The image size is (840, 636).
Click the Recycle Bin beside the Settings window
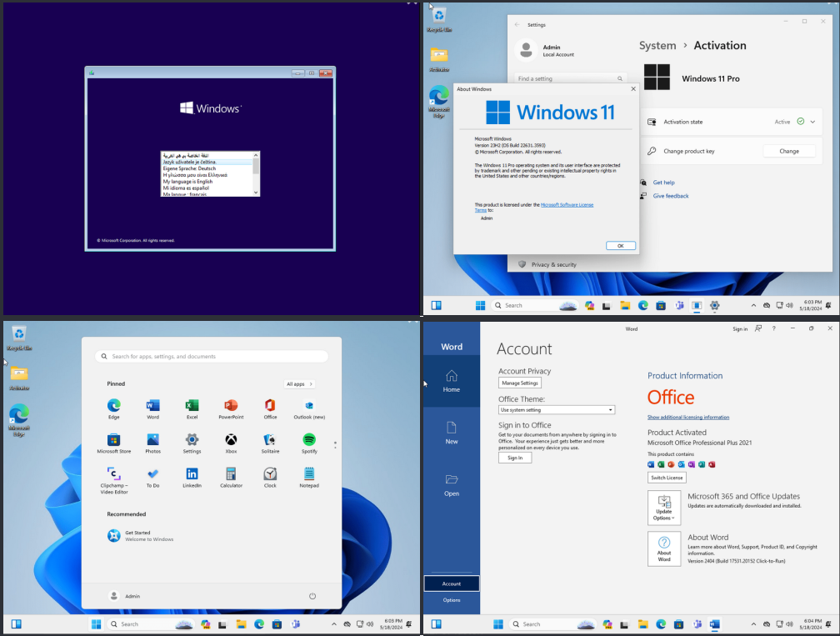pyautogui.click(x=438, y=20)
